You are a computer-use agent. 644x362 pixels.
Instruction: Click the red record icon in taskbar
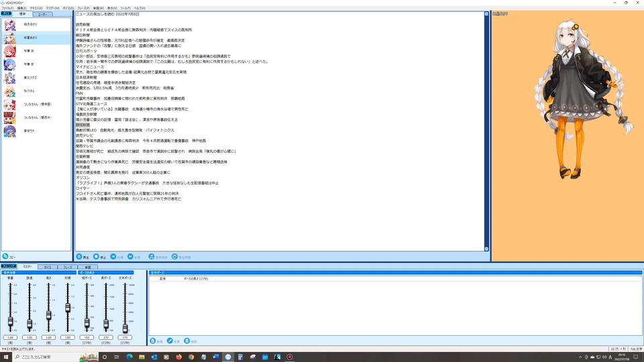290,357
